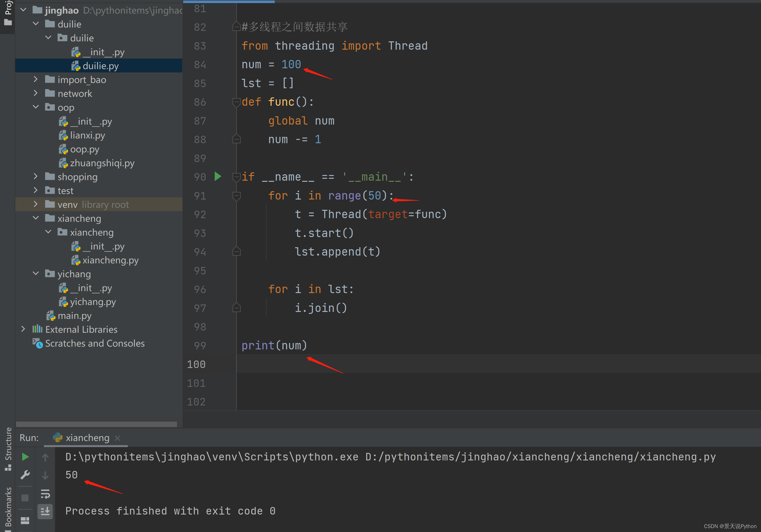The height and width of the screenshot is (532, 761).
Task: Open __init__.py under inner duilie
Action: (x=103, y=52)
